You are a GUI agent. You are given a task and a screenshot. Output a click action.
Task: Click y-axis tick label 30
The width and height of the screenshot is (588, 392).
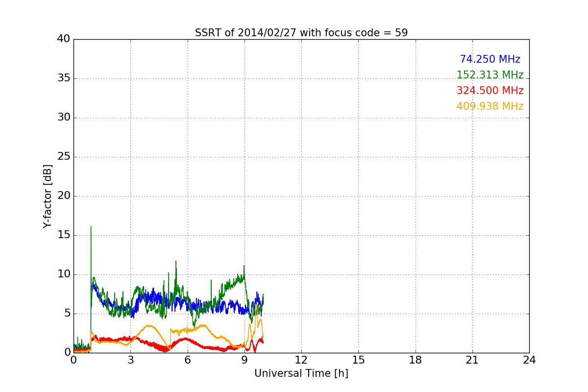64,118
